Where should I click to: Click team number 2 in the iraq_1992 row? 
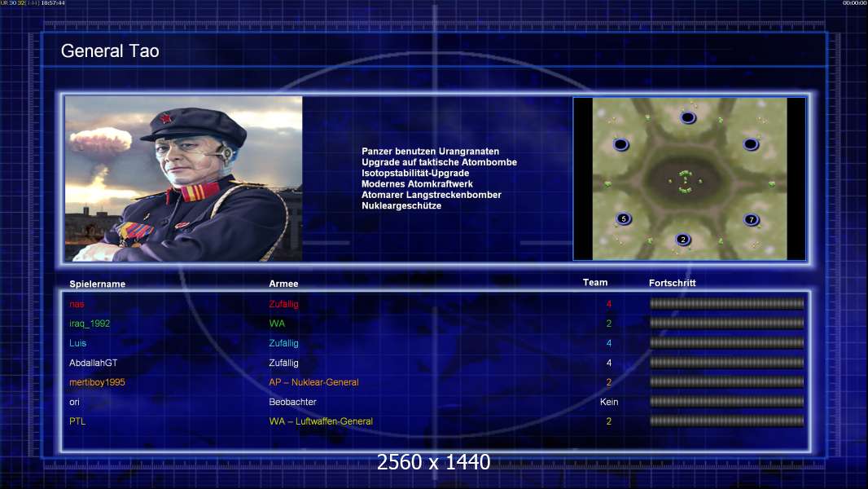click(609, 324)
